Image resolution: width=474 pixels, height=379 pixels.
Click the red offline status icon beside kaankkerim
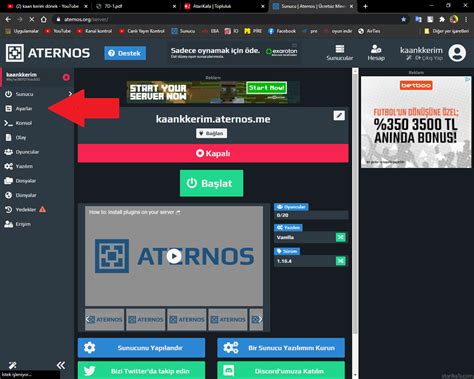coord(66,77)
